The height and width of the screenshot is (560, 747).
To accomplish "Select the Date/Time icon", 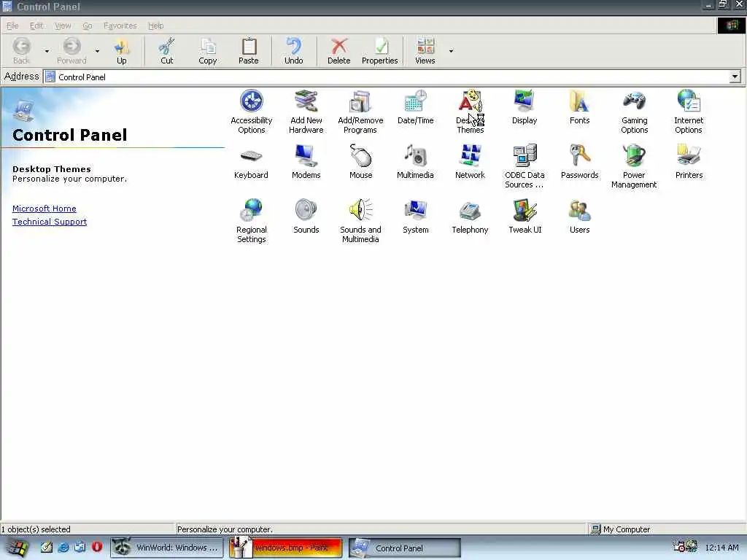I will click(x=415, y=107).
